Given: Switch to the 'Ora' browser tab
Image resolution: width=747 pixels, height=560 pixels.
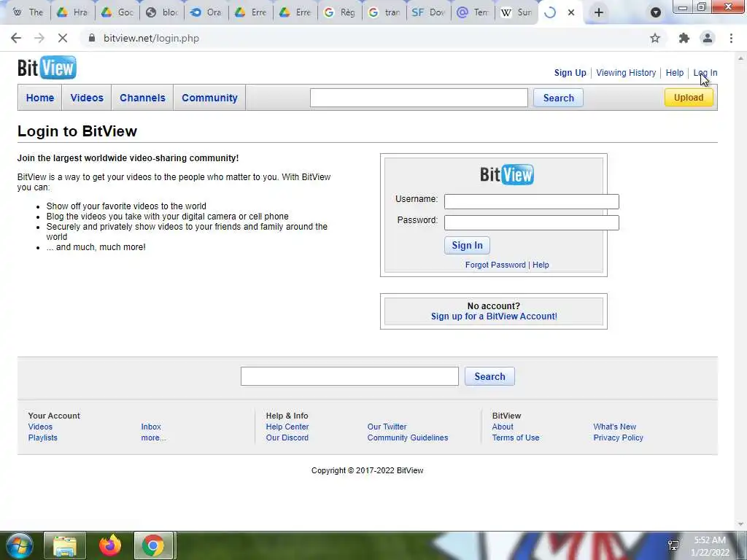Looking at the screenshot, I should point(206,12).
